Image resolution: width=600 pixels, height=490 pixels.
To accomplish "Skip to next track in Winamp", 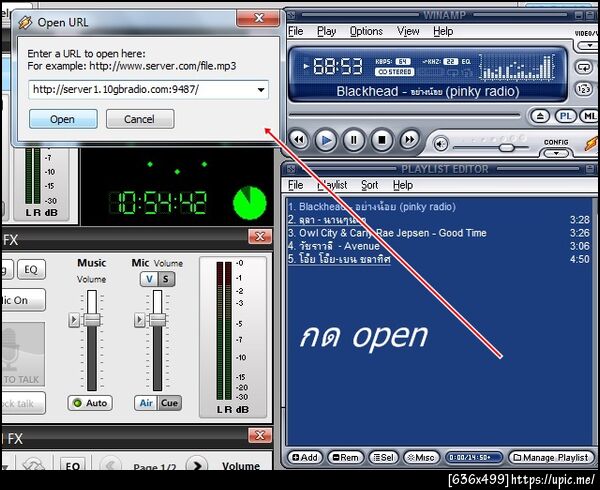I will tap(409, 140).
